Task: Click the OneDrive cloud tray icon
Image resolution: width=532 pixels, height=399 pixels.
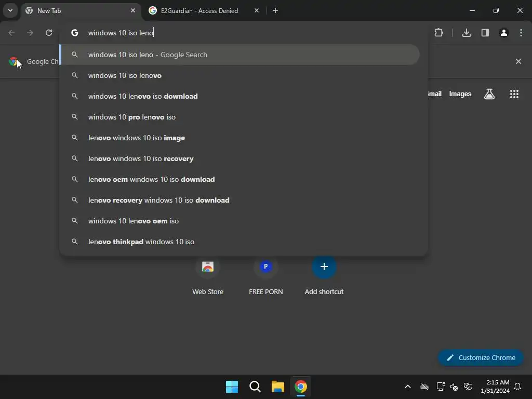Action: 424,387
